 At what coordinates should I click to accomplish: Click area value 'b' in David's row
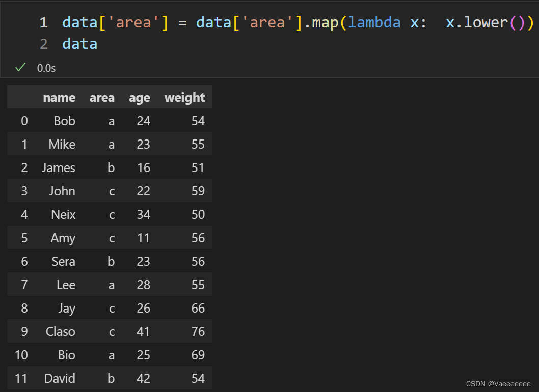click(111, 378)
